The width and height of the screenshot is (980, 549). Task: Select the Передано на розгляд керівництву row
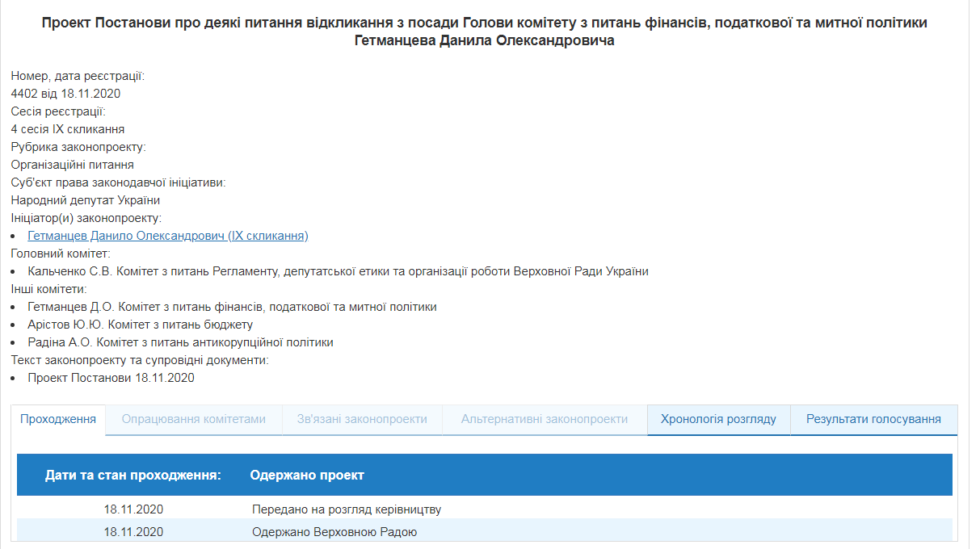345,509
